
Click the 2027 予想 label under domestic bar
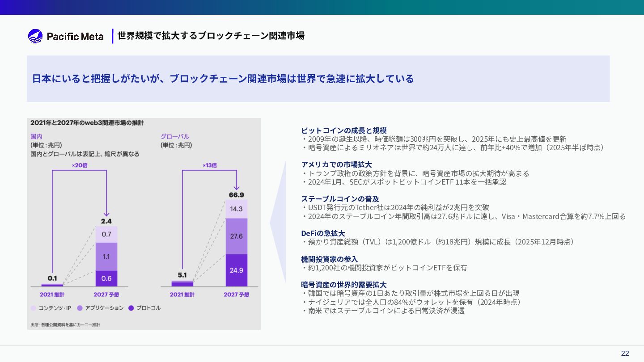106,295
